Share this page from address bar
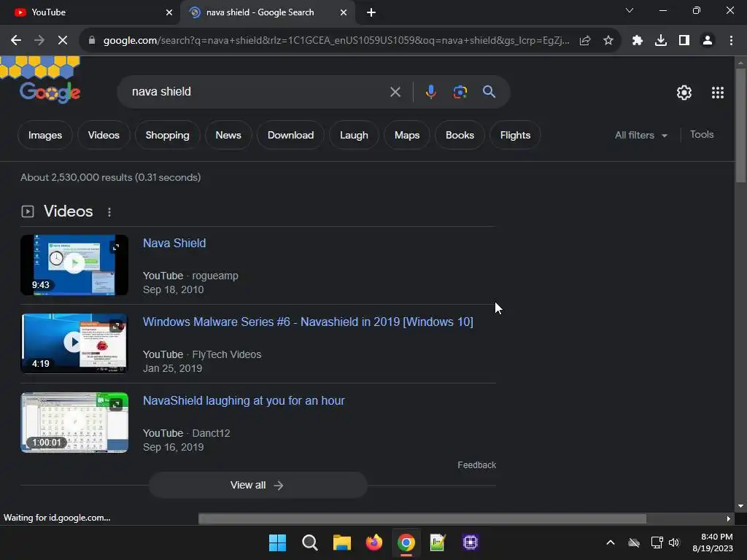Screen dimensions: 747x560 pos(585,41)
